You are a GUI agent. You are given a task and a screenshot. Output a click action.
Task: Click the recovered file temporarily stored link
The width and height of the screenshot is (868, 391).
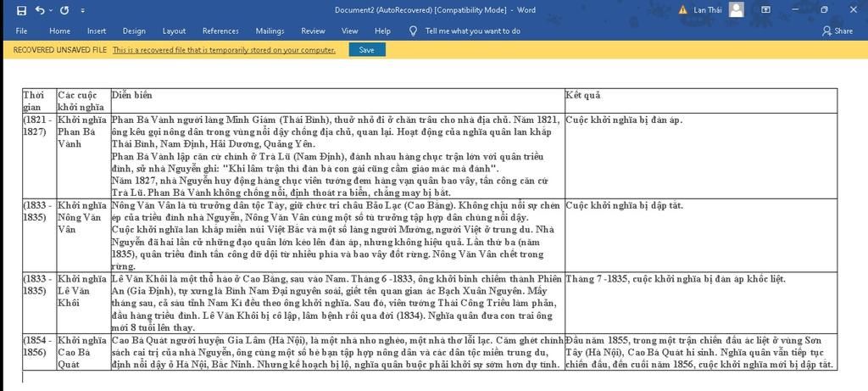[x=224, y=50]
